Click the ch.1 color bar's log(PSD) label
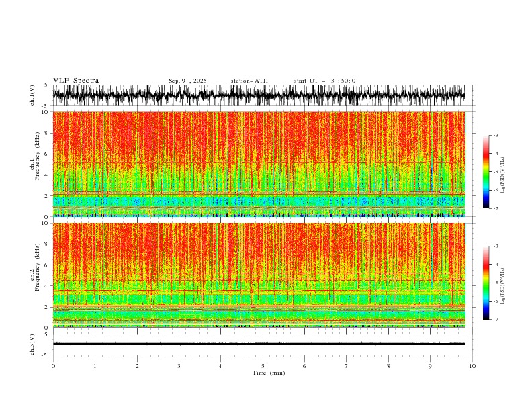 click(x=503, y=175)
